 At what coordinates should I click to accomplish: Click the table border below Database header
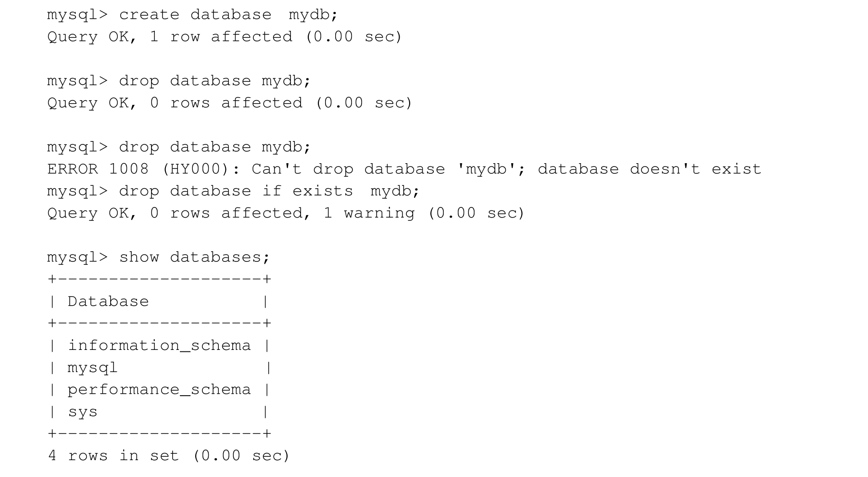pyautogui.click(x=159, y=323)
